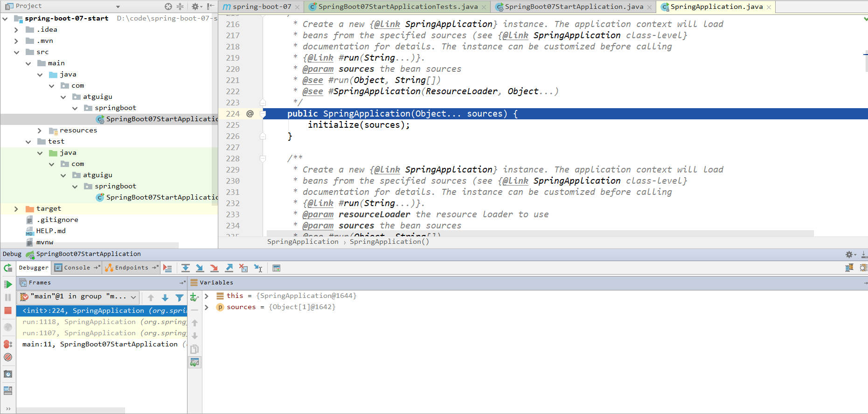Image resolution: width=868 pixels, height=414 pixels.
Task: Select the main:11 SpringBoot07StartApplication frame
Action: tap(103, 345)
